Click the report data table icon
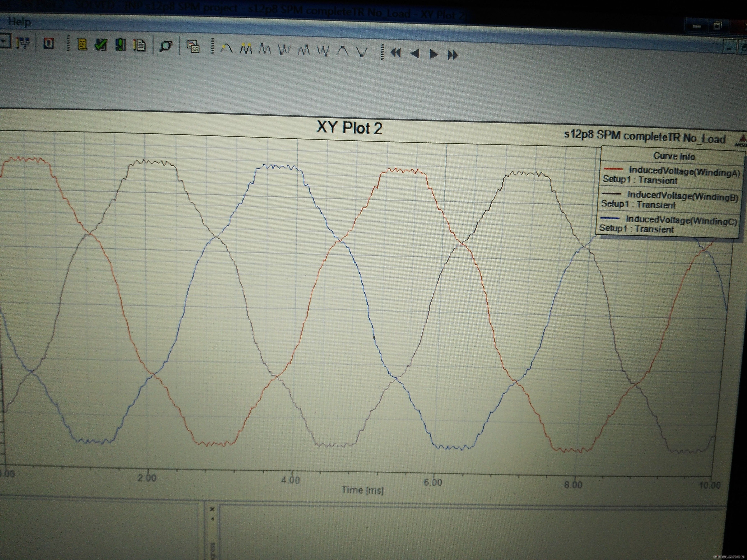 (193, 47)
